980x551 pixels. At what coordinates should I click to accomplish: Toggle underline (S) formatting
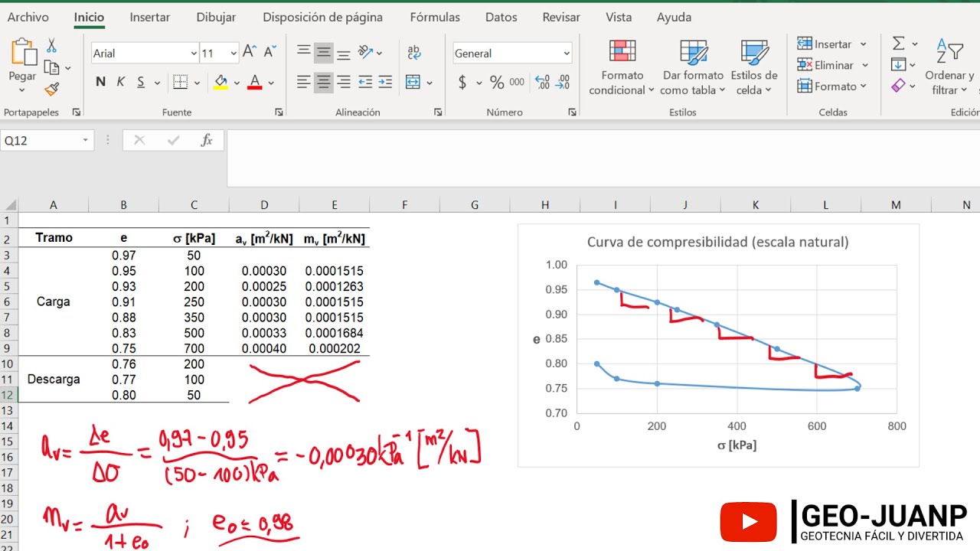click(141, 82)
